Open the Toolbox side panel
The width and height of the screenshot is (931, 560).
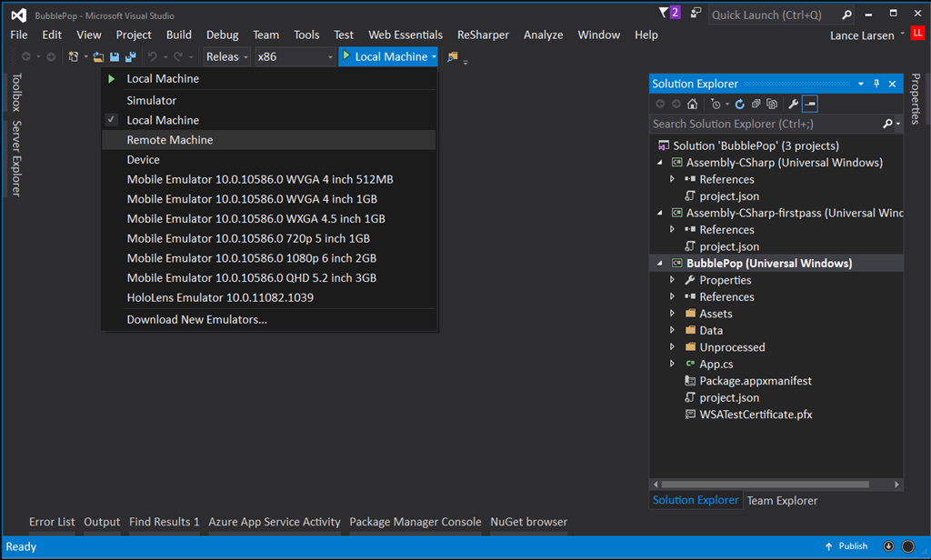point(16,93)
